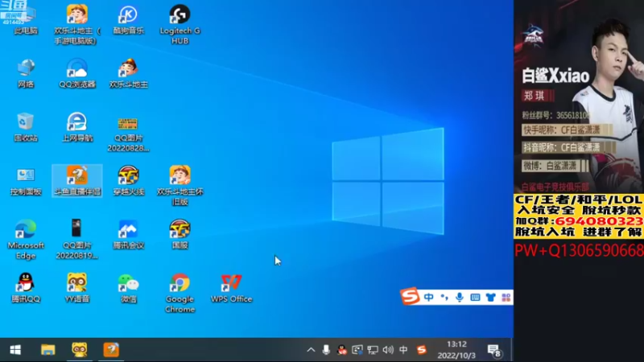This screenshot has height=362, width=644.
Task: Show hidden system tray icons
Action: click(x=311, y=350)
